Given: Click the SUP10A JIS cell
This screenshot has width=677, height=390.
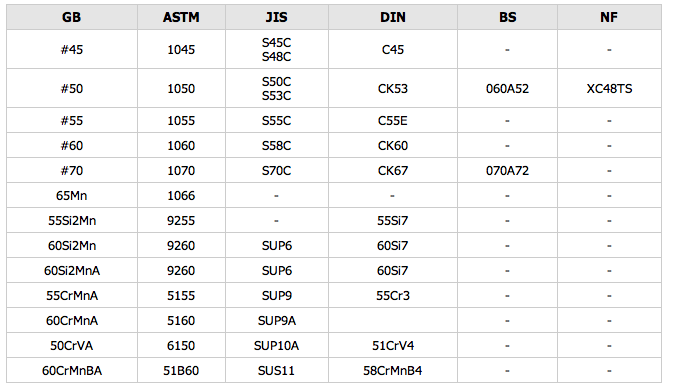Looking at the screenshot, I should pyautogui.click(x=277, y=346).
